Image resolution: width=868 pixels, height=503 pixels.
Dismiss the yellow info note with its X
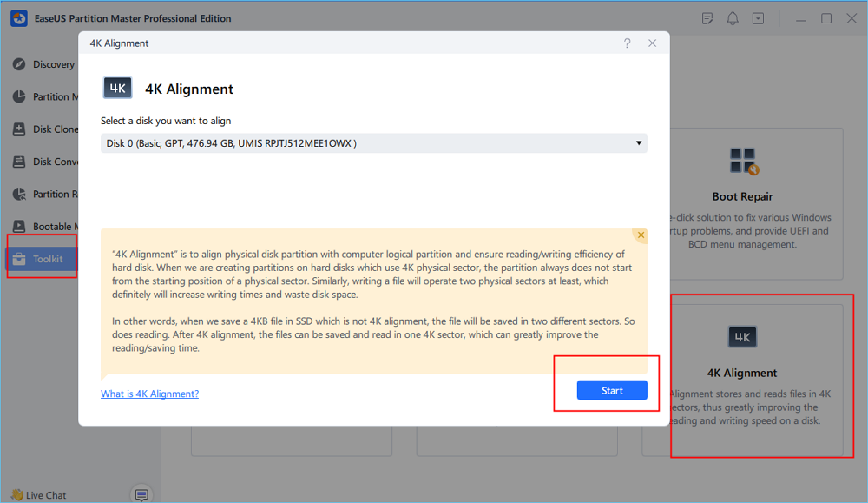click(x=641, y=235)
